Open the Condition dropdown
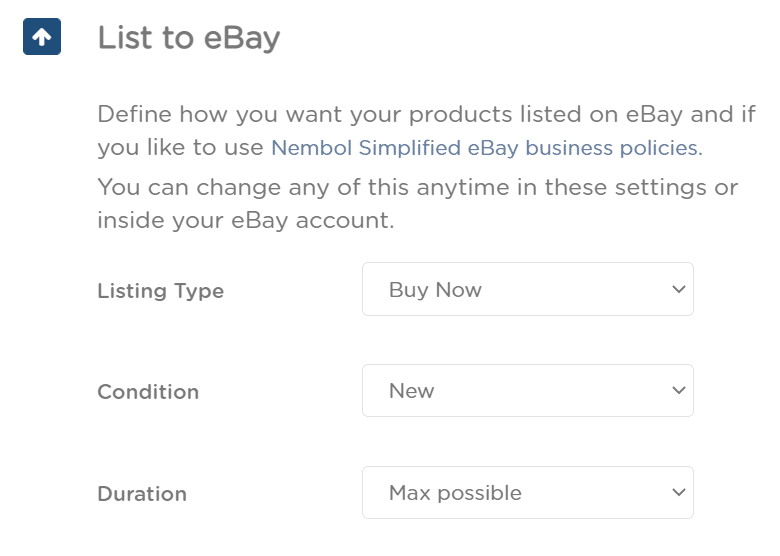Screen dimensions: 780x556 (528, 390)
